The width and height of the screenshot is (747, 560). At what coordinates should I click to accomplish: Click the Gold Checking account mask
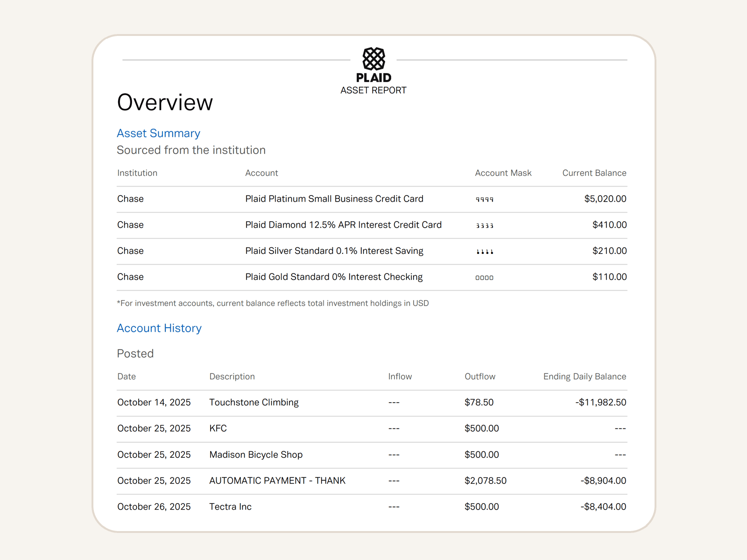484,277
